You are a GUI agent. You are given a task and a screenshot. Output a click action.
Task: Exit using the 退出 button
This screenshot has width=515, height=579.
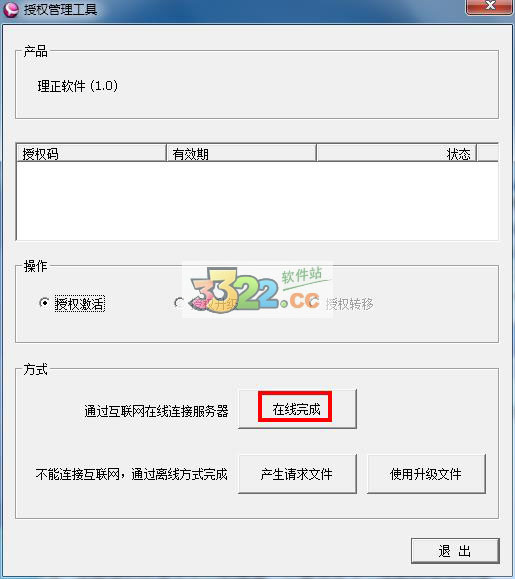click(455, 551)
